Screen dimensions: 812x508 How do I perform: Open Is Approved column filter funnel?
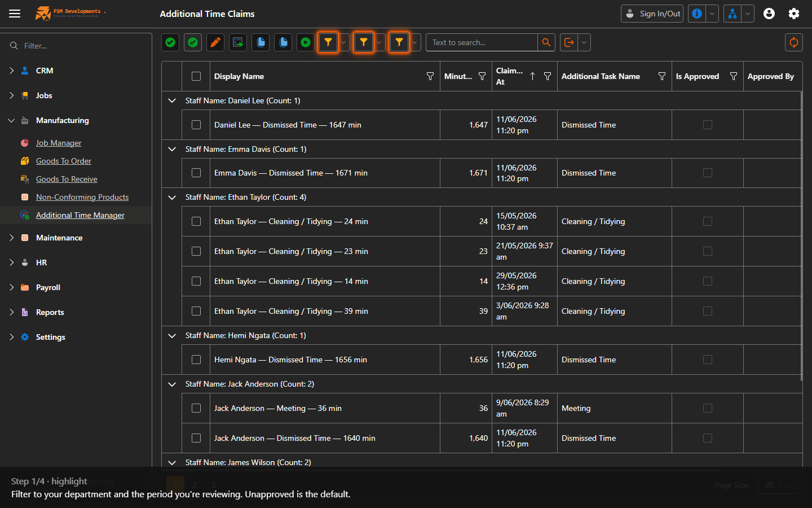pyautogui.click(x=734, y=76)
